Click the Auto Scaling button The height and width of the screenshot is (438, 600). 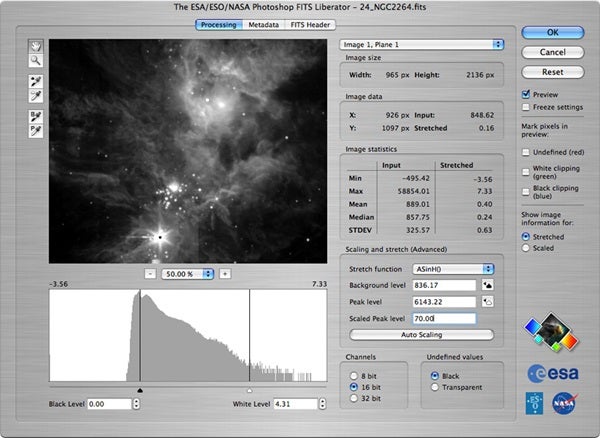tap(422, 335)
